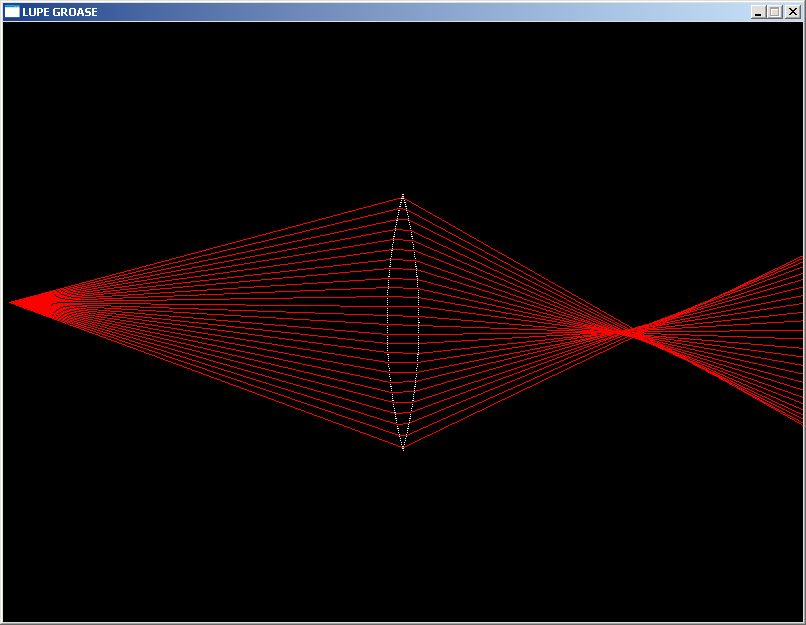
Task: Click the red ray source point at left
Action: pyautogui.click(x=11, y=303)
